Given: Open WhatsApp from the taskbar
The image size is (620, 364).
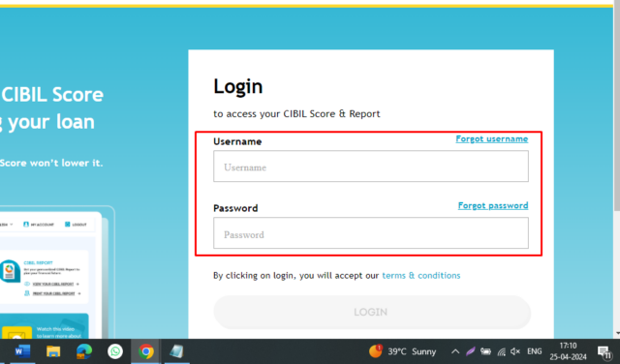Looking at the screenshot, I should tap(115, 351).
